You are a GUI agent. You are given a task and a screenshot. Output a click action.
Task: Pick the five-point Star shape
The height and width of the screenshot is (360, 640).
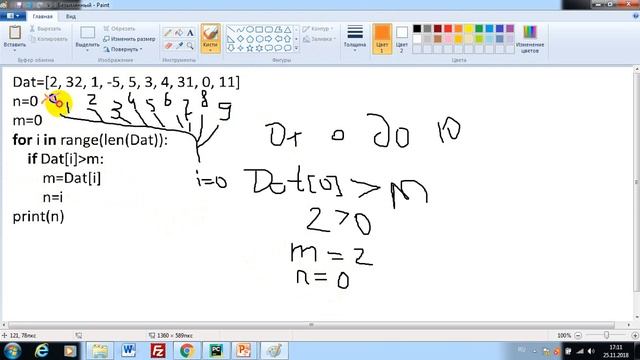[250, 48]
